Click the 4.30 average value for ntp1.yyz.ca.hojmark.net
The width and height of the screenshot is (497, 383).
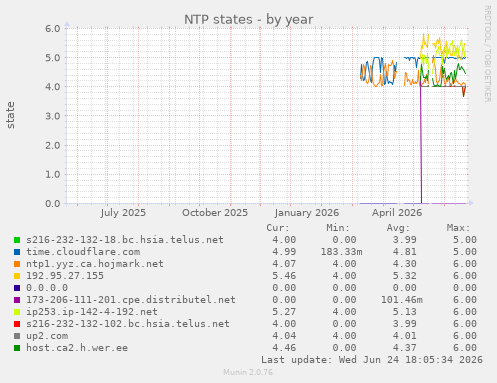click(x=404, y=264)
